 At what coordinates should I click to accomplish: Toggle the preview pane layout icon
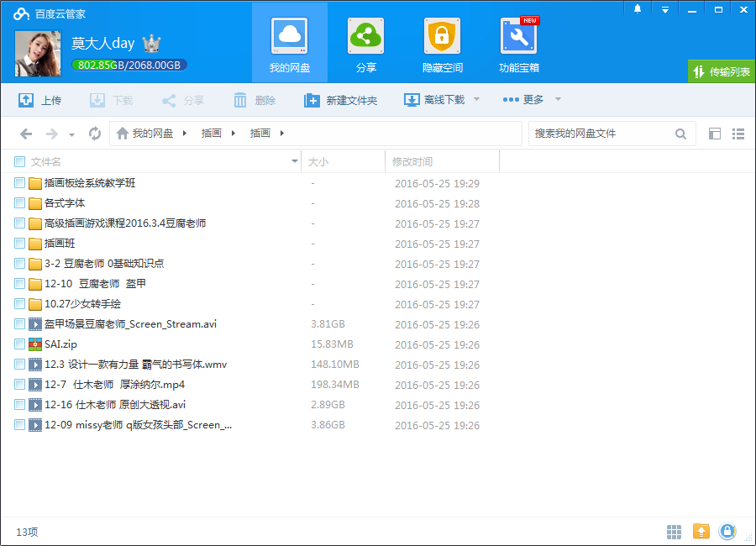(715, 134)
